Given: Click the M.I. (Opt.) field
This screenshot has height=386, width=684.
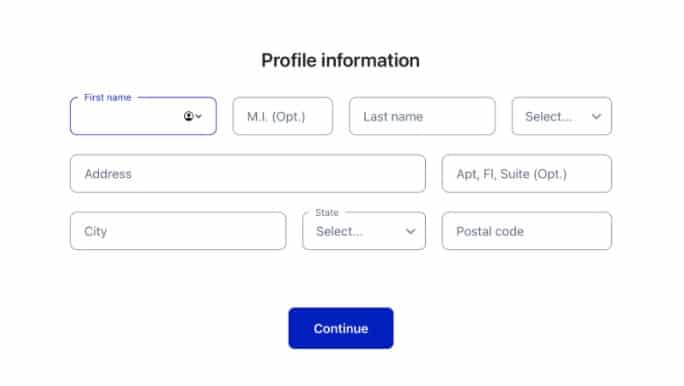Looking at the screenshot, I should point(283,116).
